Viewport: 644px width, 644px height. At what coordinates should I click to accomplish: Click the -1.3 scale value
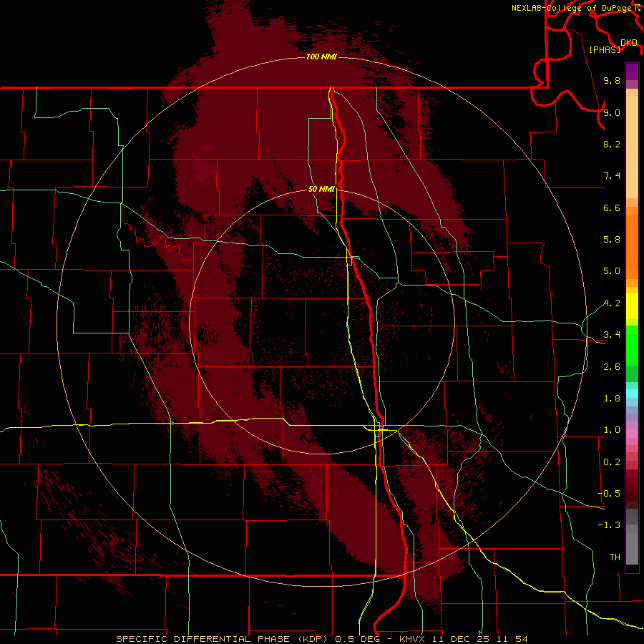(x=609, y=525)
